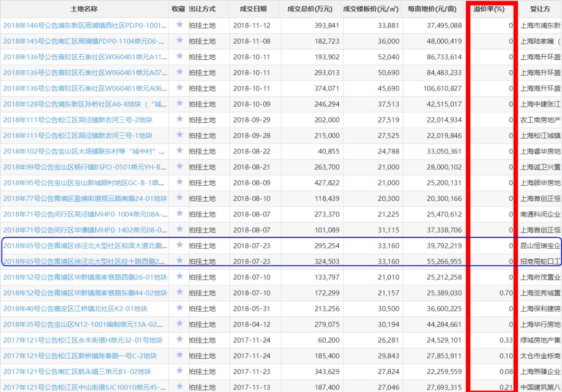
Task: Star the 2017年121号公告松江区中山街道 row
Action: (180, 386)
